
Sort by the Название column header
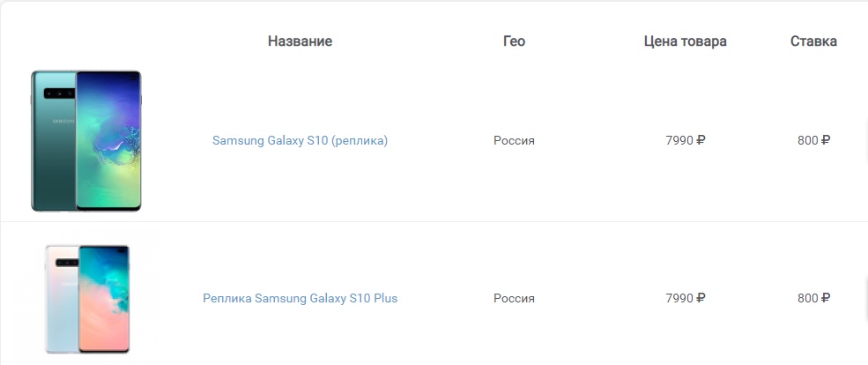[300, 41]
